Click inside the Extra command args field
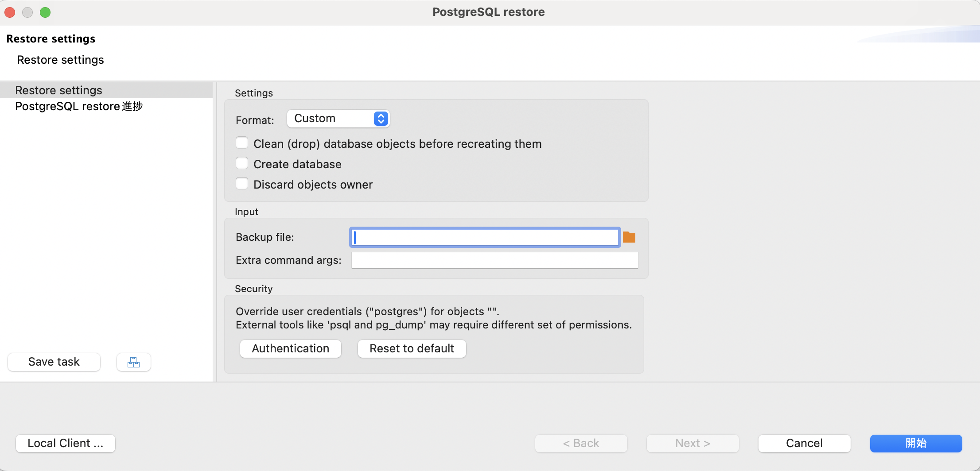 494,260
